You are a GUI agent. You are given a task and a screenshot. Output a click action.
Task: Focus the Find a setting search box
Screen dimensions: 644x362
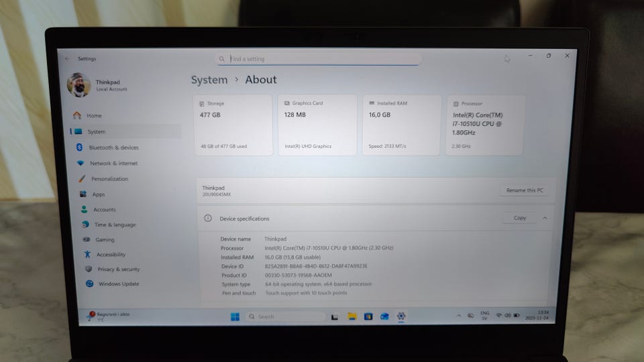click(x=318, y=59)
